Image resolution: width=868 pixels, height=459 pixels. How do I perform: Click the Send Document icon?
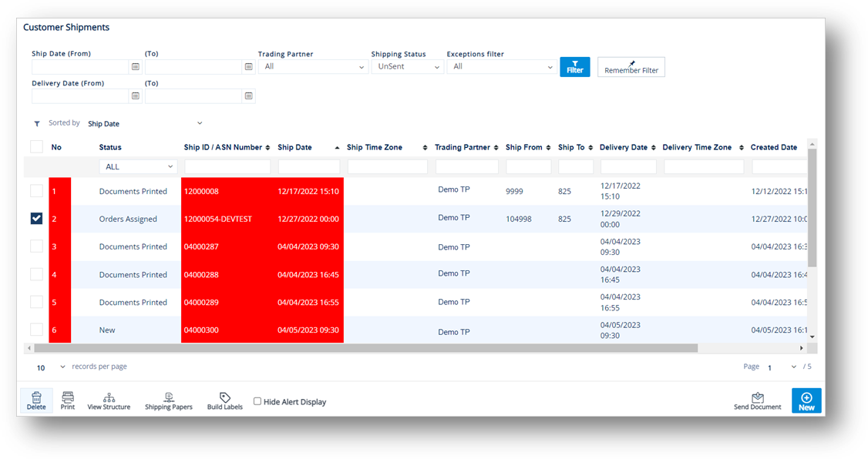[x=757, y=400]
